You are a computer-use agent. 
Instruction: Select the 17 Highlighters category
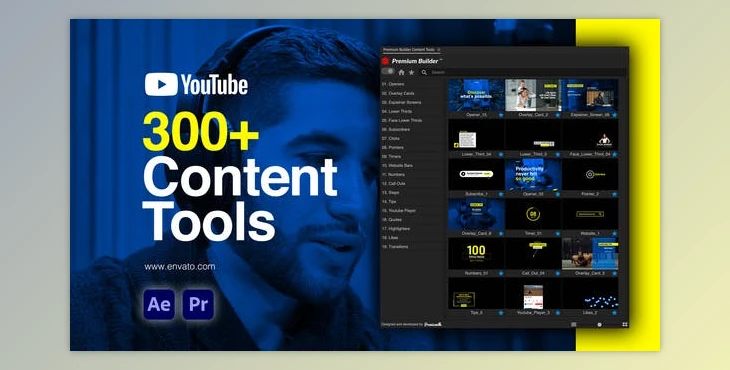(x=396, y=229)
